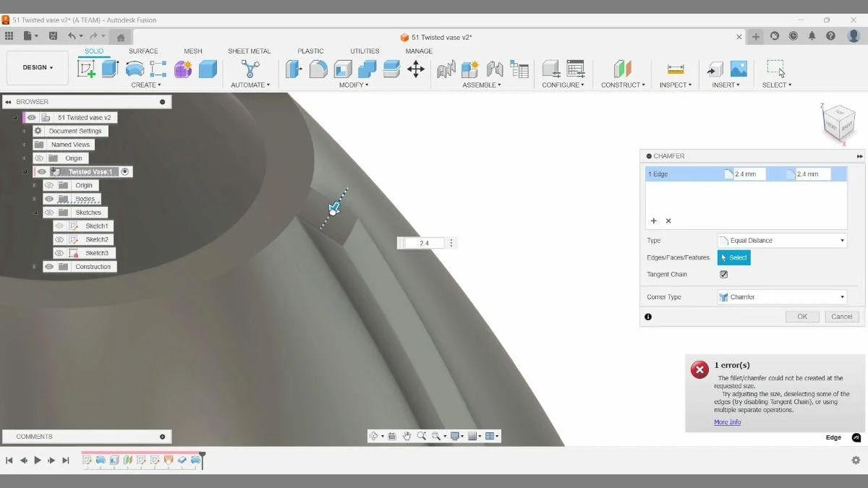Switch to the SURFACE tab
The image size is (868, 488).
coord(142,51)
